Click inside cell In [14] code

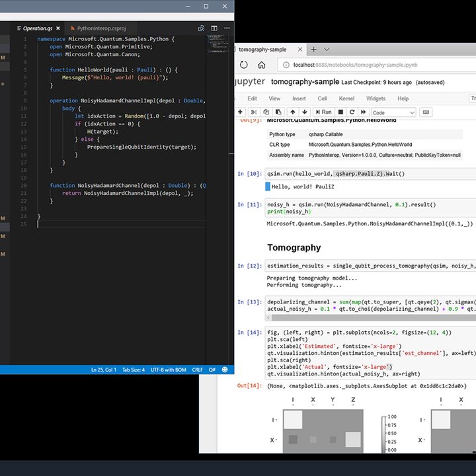tap(371, 353)
